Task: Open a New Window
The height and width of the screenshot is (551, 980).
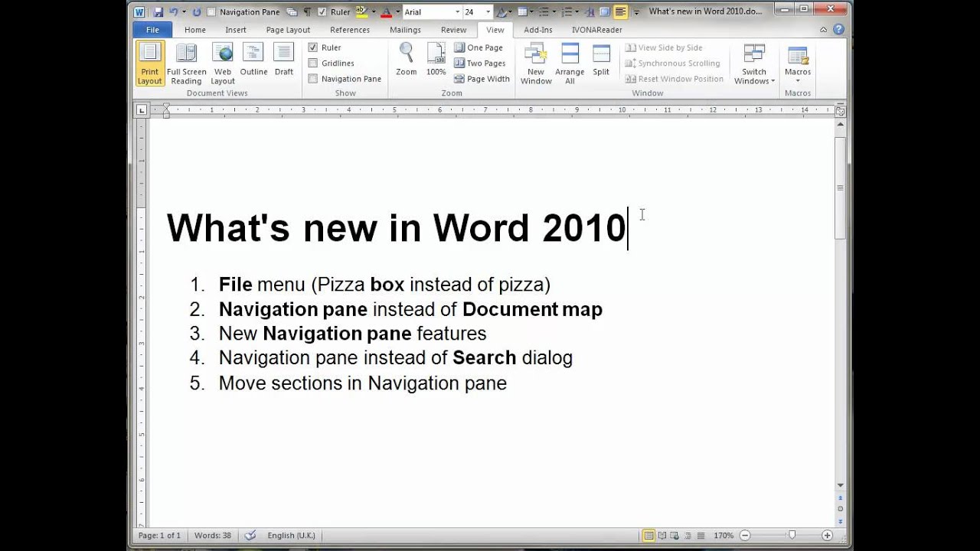Action: tap(536, 63)
